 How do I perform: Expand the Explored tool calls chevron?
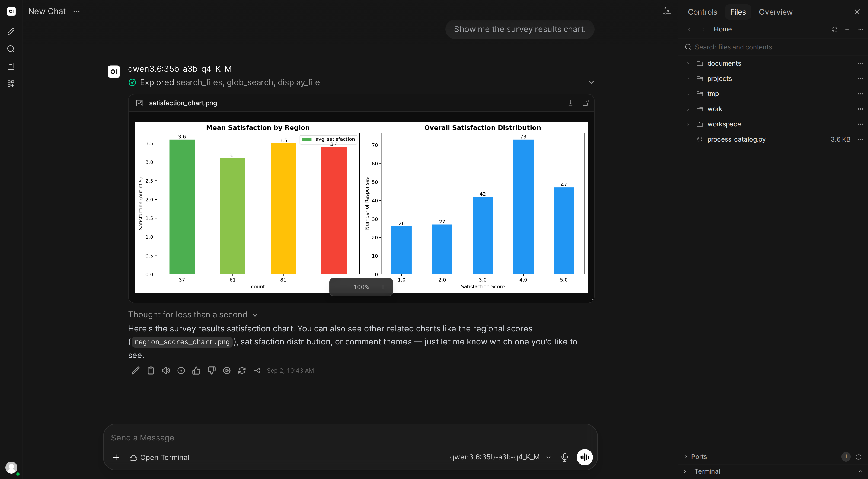tap(591, 82)
